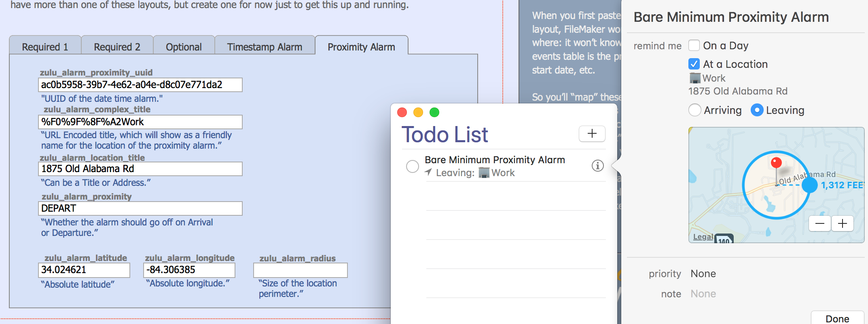868x324 pixels.
Task: Enable the On a Day checkbox
Action: tap(694, 45)
